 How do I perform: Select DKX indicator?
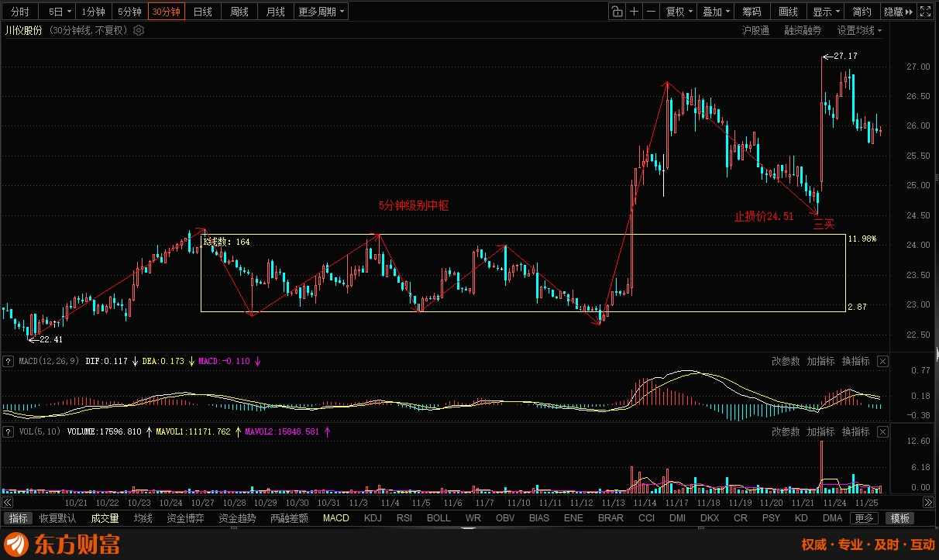(710, 518)
